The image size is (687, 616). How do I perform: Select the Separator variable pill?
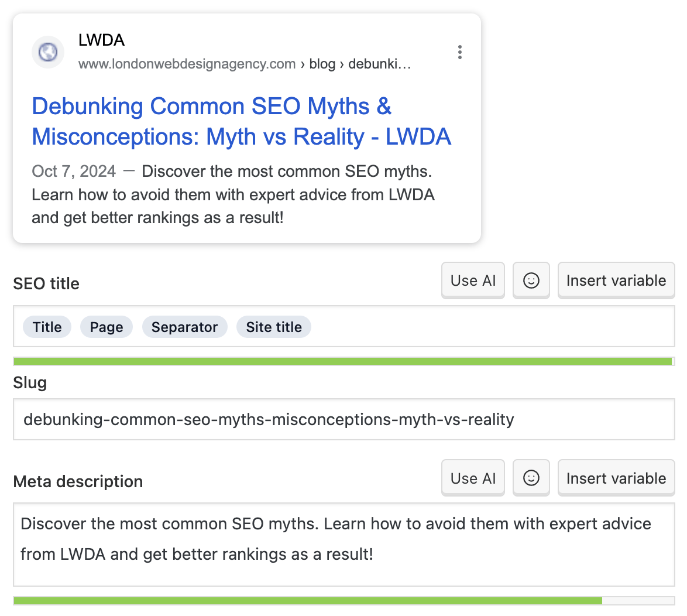coord(184,327)
